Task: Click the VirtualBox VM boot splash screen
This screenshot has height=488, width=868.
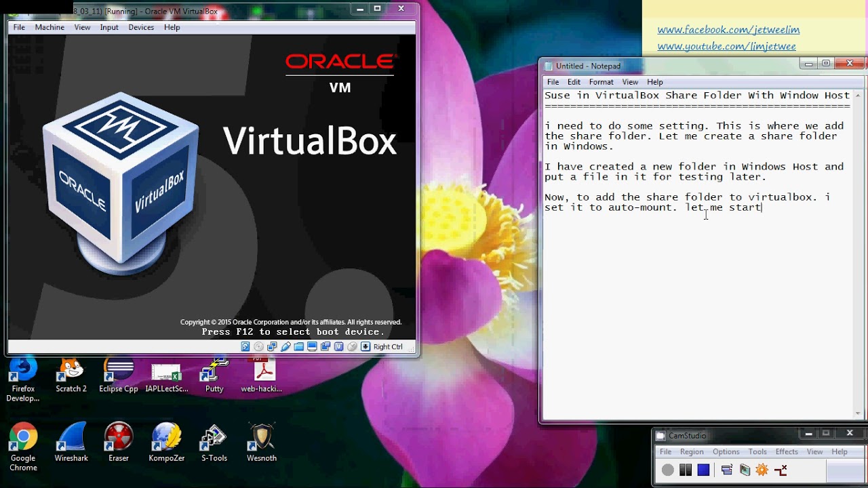Action: pyautogui.click(x=212, y=186)
